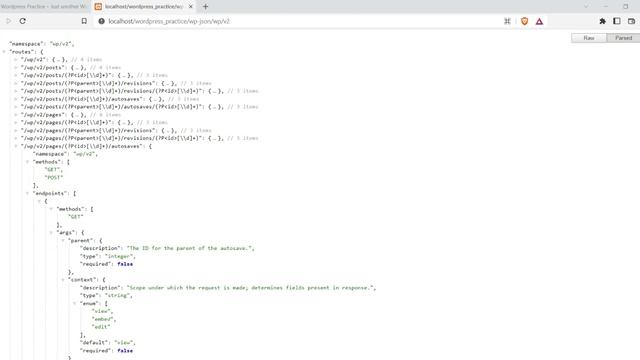Click the top "namespace" key text

coord(26,44)
